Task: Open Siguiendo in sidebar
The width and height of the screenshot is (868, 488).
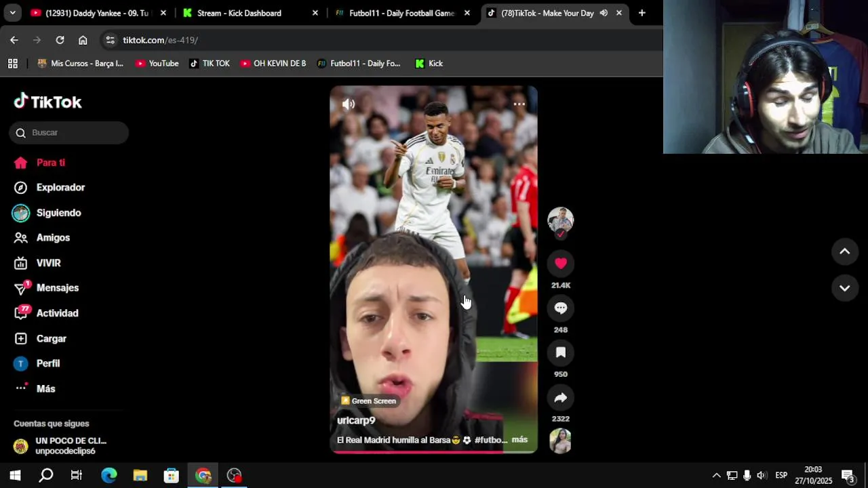Action: 47,213
